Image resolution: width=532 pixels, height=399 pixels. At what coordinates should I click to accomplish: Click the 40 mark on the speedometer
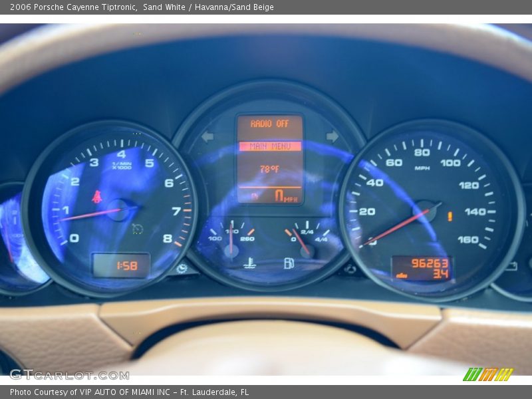[374, 182]
